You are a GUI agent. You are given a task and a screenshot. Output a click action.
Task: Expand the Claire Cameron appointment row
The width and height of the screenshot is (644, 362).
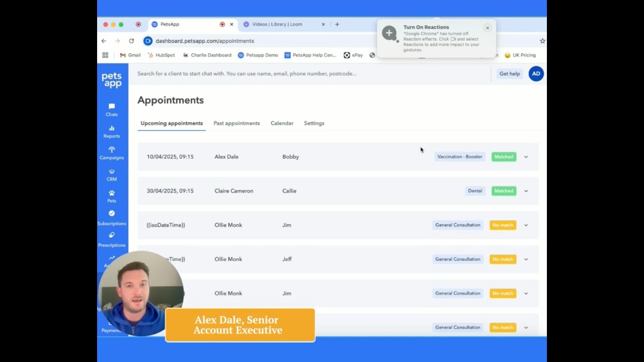click(x=526, y=191)
